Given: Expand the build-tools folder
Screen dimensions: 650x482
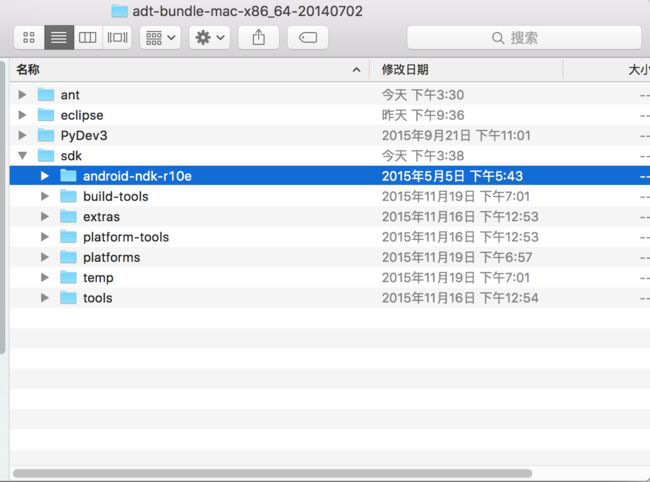Looking at the screenshot, I should pyautogui.click(x=45, y=196).
